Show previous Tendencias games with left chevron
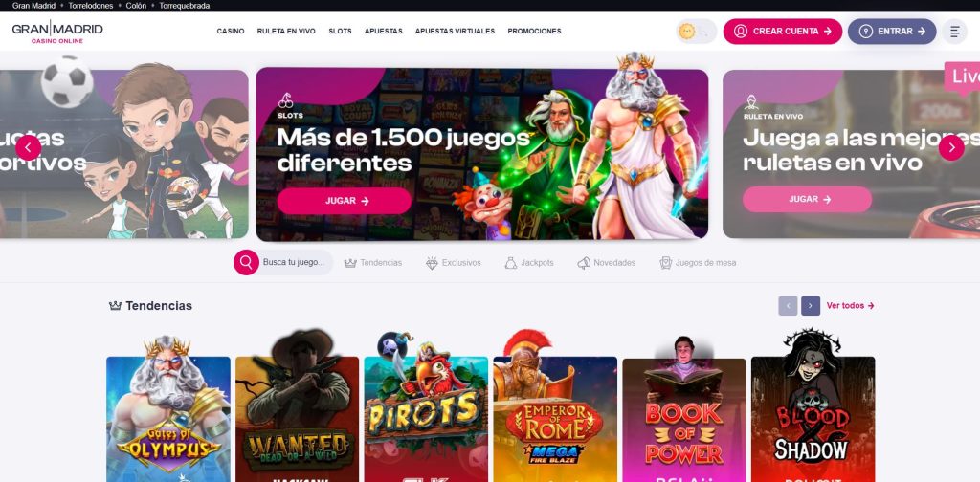Screen dimensions: 980x482 click(x=789, y=306)
